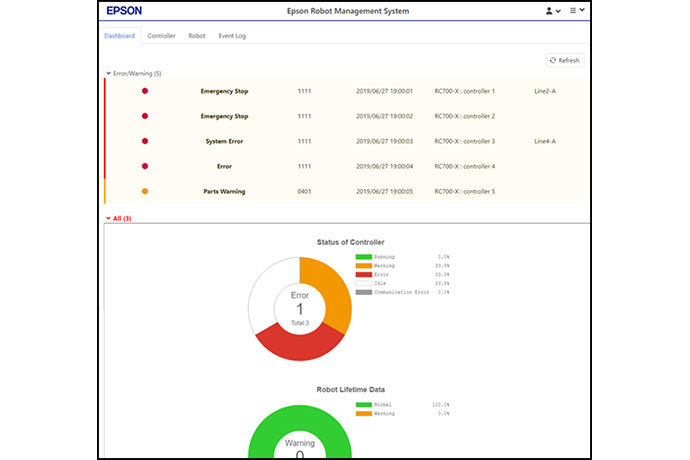Click the Robot Lifetime Data chart title
Image resolution: width=690 pixels, height=460 pixels.
pos(351,390)
